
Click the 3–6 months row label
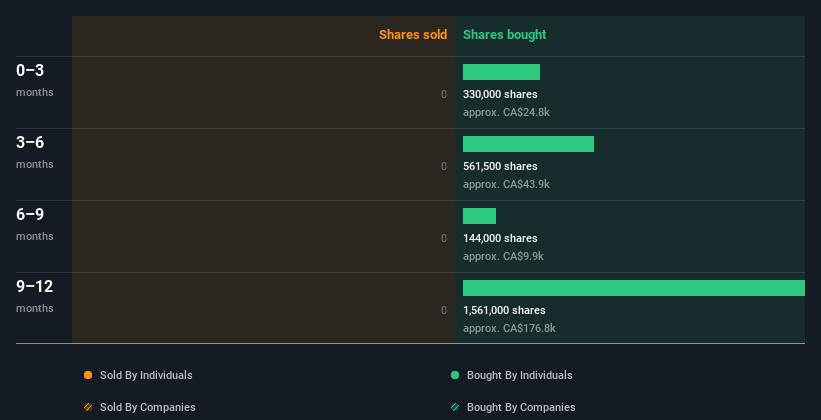coord(35,152)
